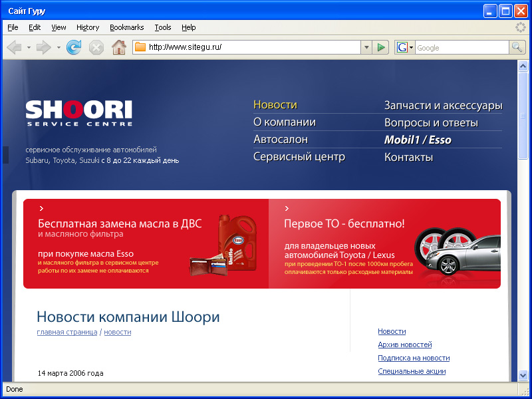Go to the Контакты page
Viewport: 532px width, 399px height.
tap(408, 158)
